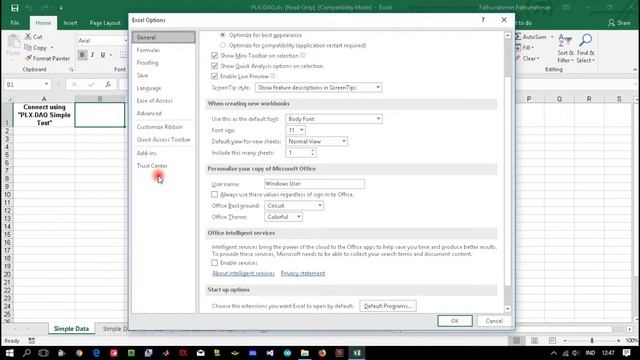
Task: Switch to Page Layout view in status bar
Action: [534, 340]
